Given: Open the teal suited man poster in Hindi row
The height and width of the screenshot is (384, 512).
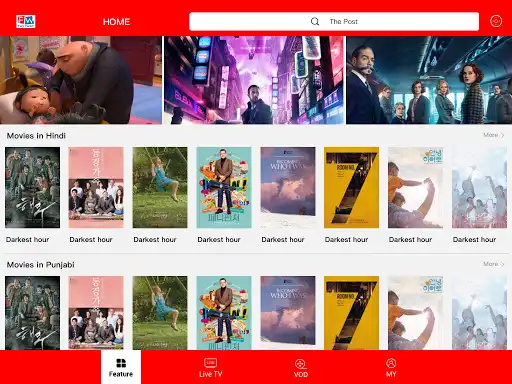Looking at the screenshot, I should tap(224, 188).
